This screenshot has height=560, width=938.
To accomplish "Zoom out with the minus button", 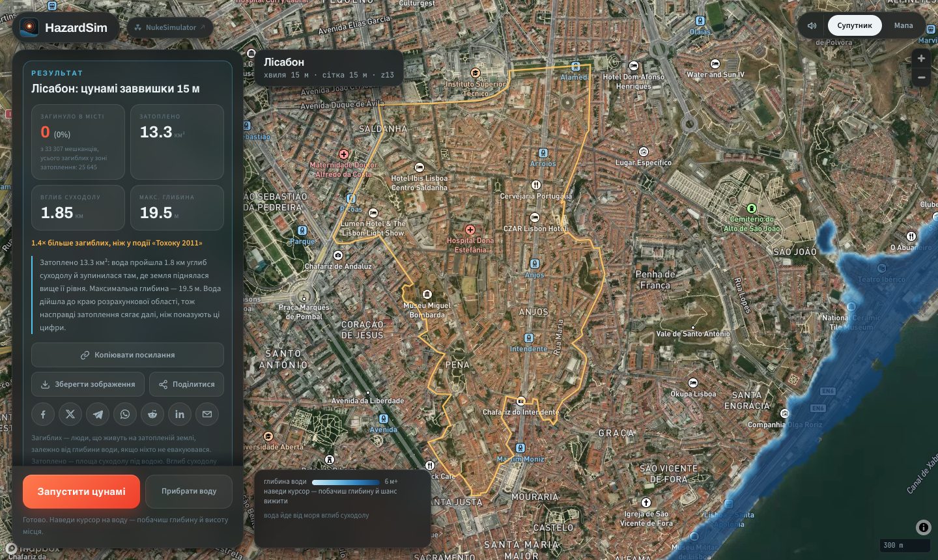I will (921, 77).
